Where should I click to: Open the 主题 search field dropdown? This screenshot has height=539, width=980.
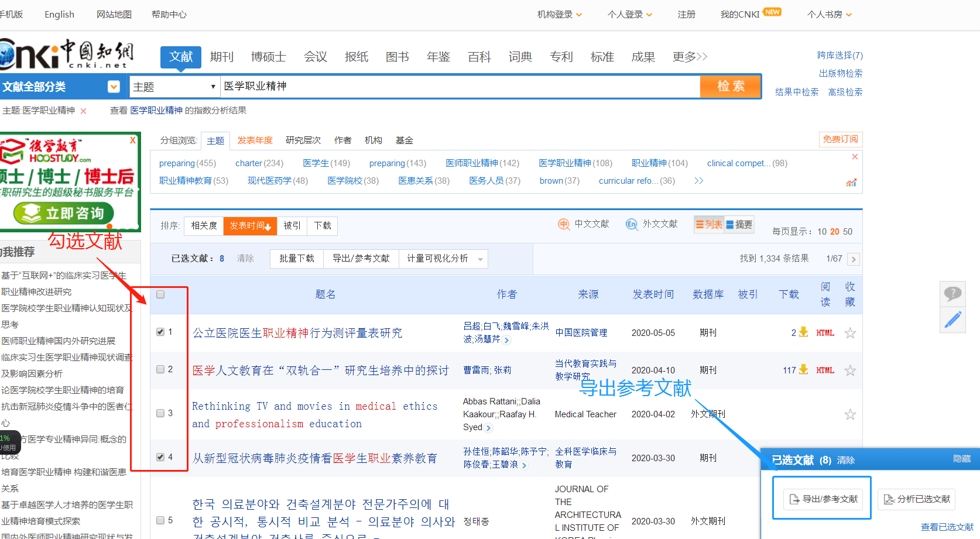[174, 86]
